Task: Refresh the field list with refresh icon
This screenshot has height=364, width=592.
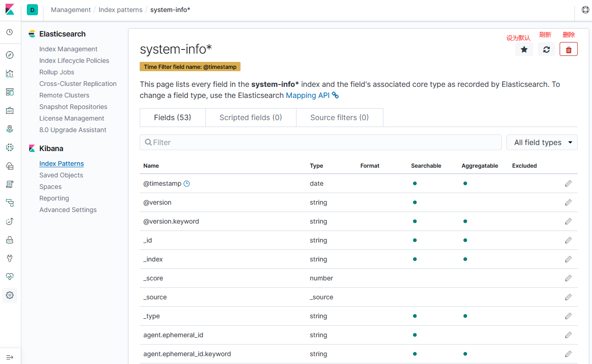Action: [x=546, y=49]
